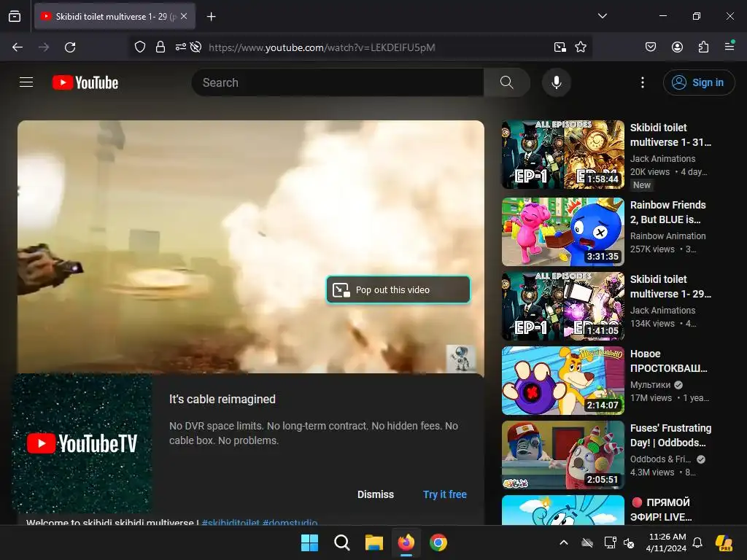Image resolution: width=747 pixels, height=560 pixels.
Task: Show hidden system tray icons
Action: (564, 542)
